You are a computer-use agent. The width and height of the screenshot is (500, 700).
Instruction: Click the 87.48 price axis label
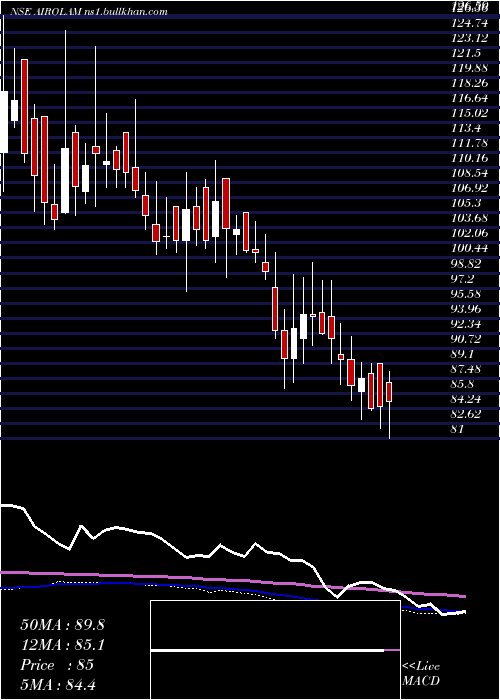[x=466, y=369]
